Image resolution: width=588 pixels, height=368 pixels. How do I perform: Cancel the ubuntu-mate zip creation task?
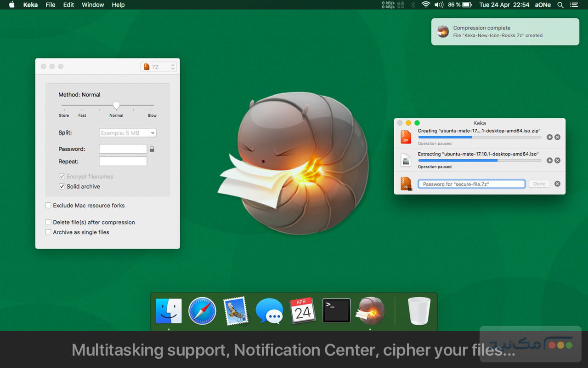pos(557,137)
